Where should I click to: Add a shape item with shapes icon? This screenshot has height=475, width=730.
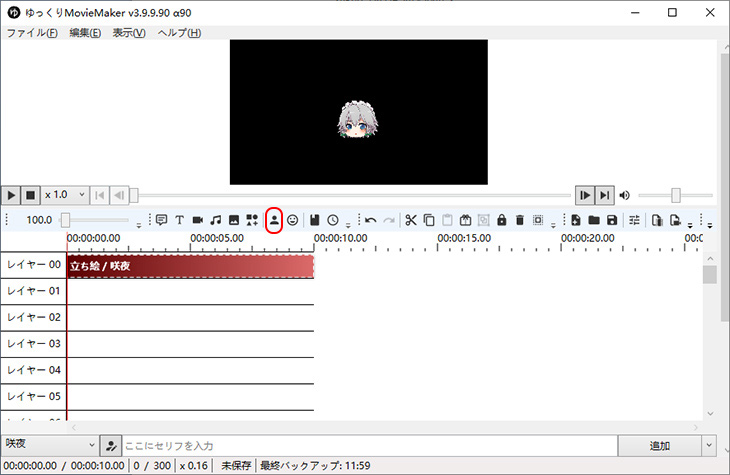252,220
